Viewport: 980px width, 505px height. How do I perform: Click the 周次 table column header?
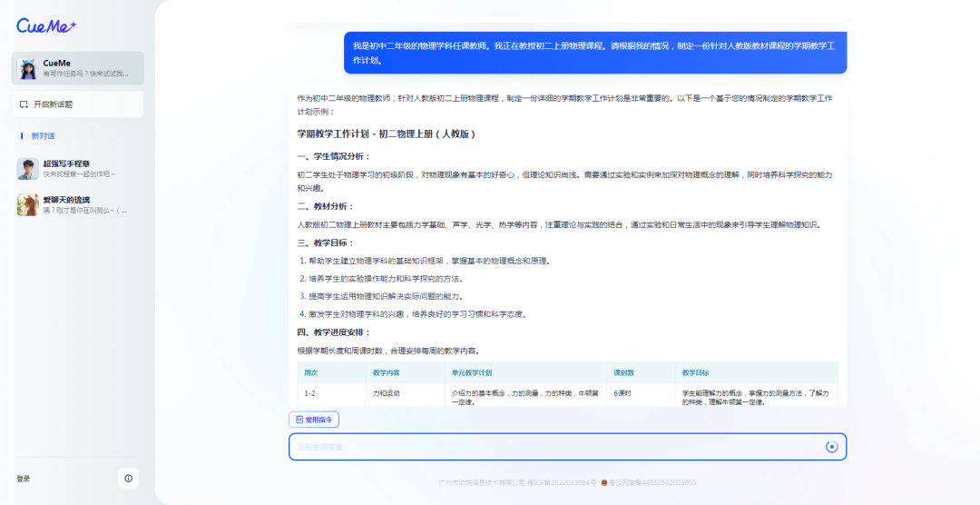click(311, 373)
